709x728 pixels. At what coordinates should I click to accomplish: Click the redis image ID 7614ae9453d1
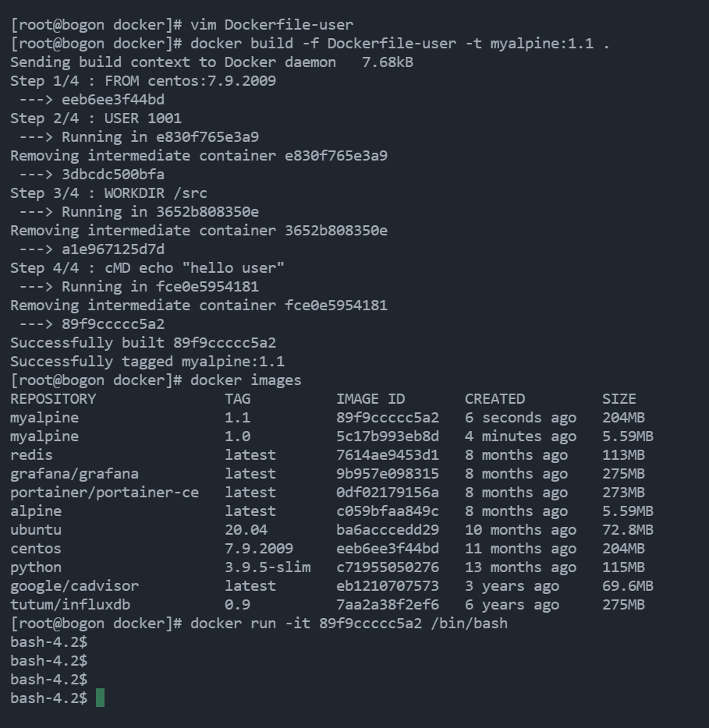click(388, 454)
